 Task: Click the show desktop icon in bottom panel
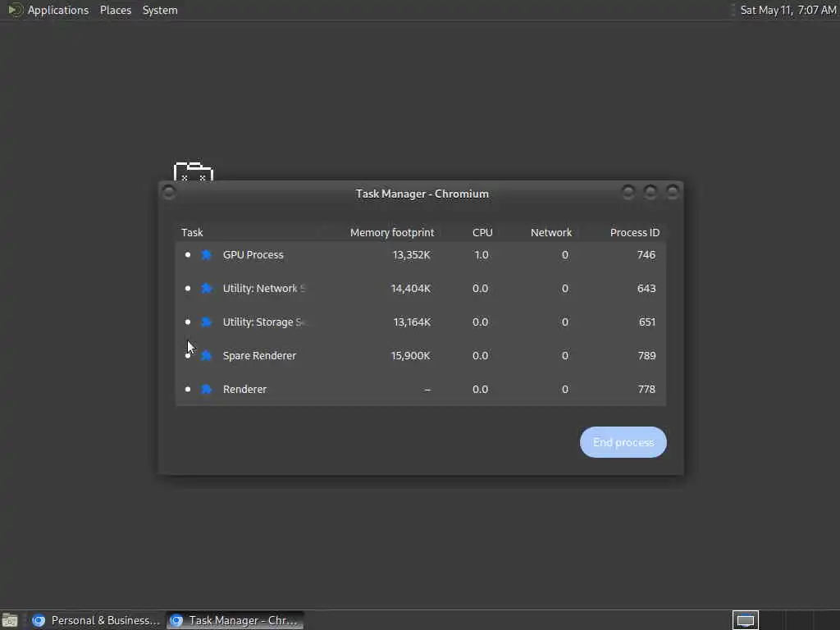(10, 620)
